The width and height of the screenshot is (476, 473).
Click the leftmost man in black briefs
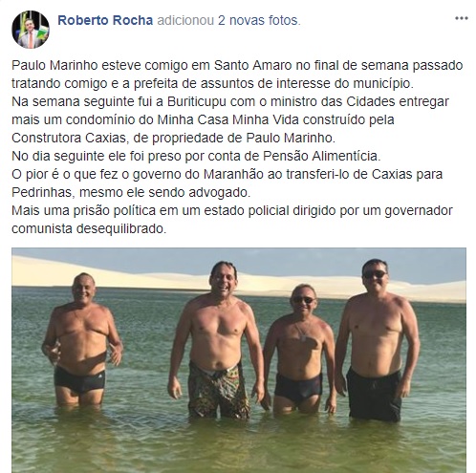click(x=82, y=339)
